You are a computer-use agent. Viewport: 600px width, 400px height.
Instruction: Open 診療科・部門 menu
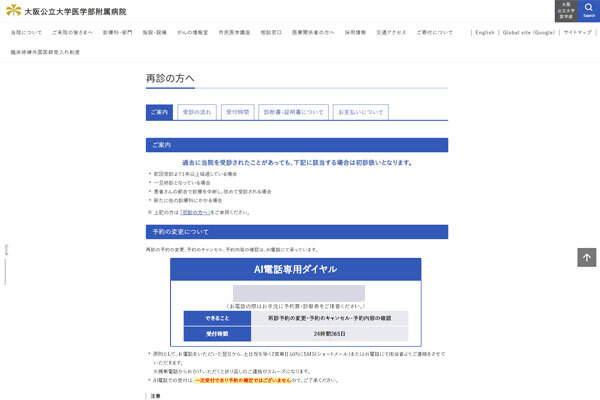tap(117, 33)
